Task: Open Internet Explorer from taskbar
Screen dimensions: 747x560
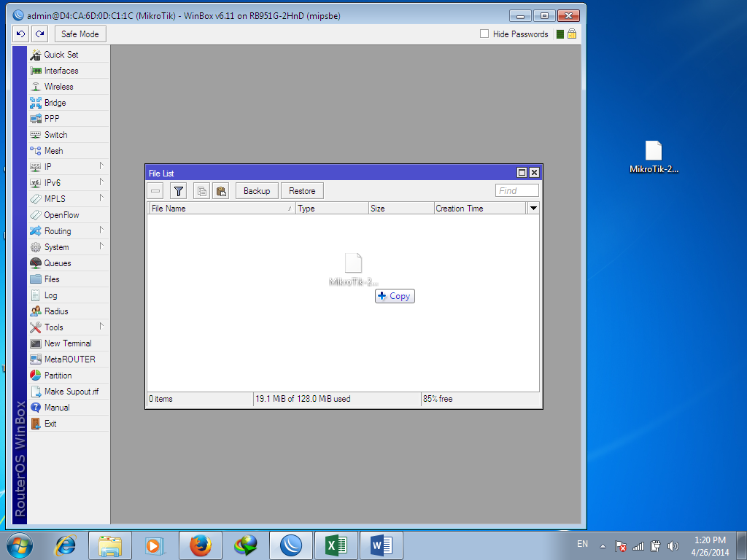Action: click(x=65, y=545)
